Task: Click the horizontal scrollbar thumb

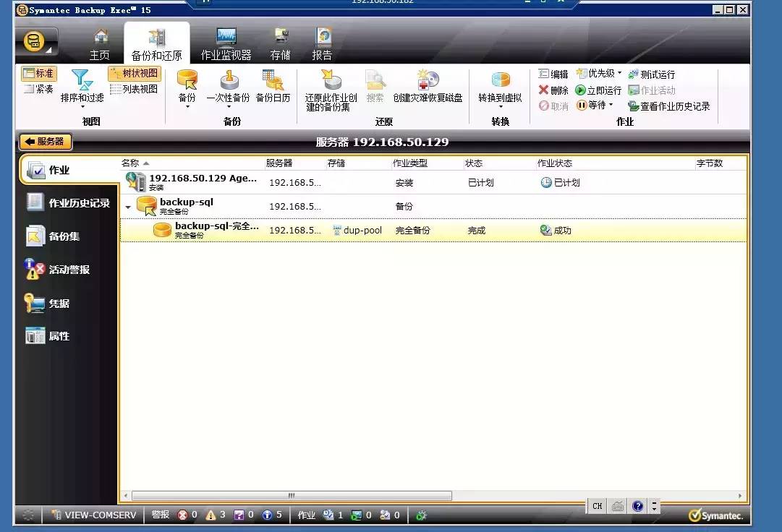Action: [292, 496]
